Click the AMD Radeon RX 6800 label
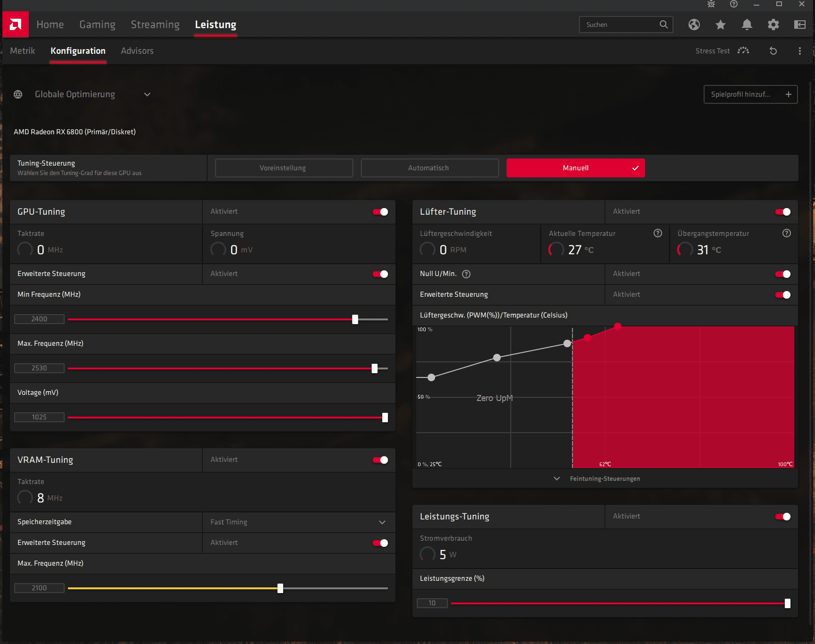The image size is (815, 644). (75, 132)
